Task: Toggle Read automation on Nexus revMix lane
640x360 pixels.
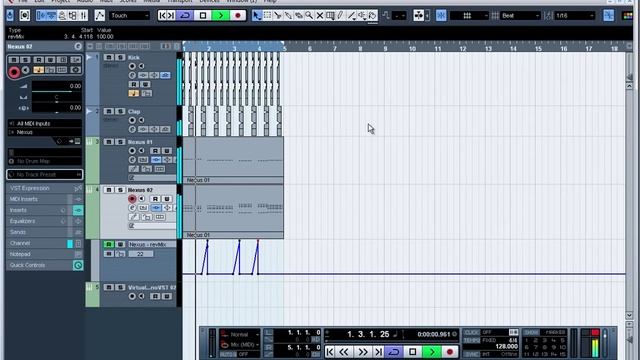Action: 109,244
